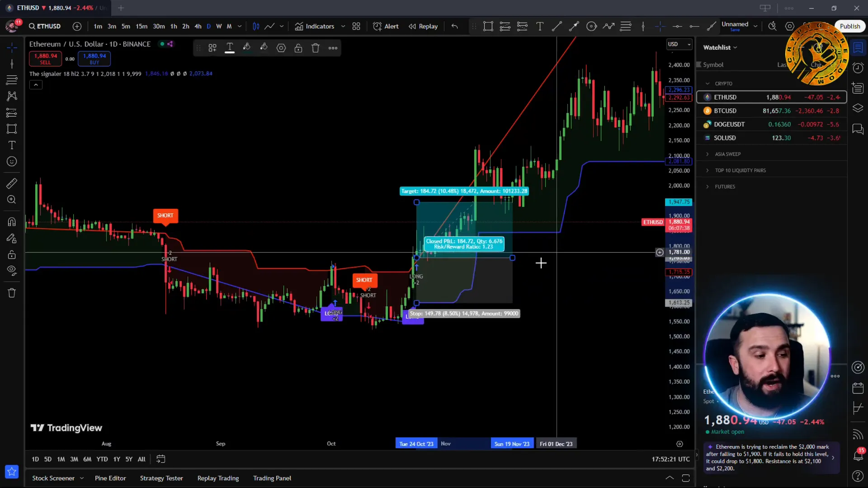Screen dimensions: 868x488
Task: Click the BUY 1,880.94 button
Action: (x=94, y=59)
